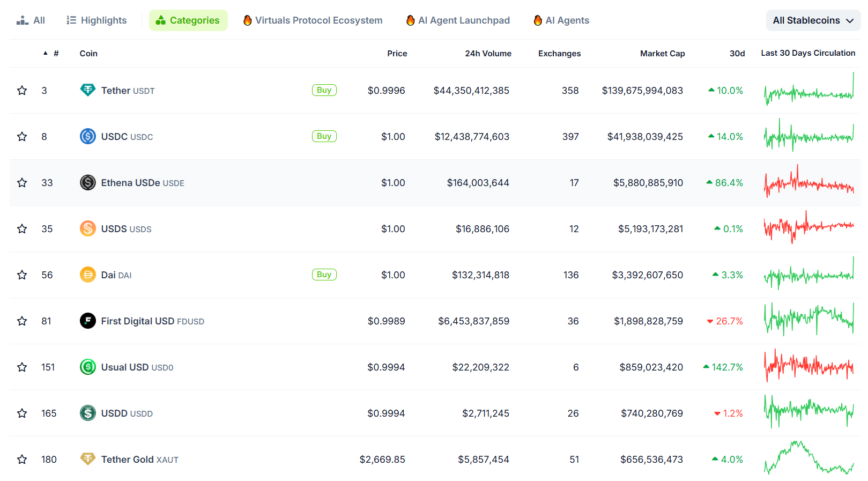Toggle favorite star for Ethena USDe
Image resolution: width=868 pixels, height=481 pixels.
coord(22,183)
